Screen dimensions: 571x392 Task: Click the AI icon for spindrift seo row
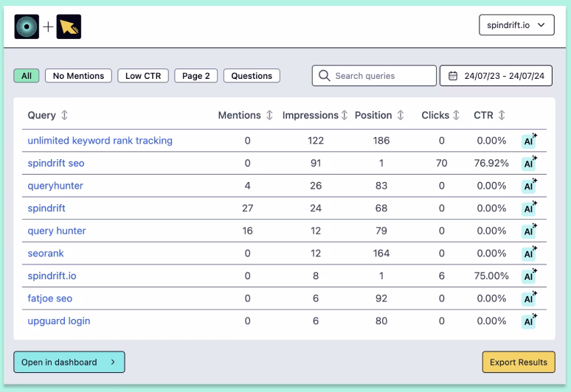[x=528, y=164]
